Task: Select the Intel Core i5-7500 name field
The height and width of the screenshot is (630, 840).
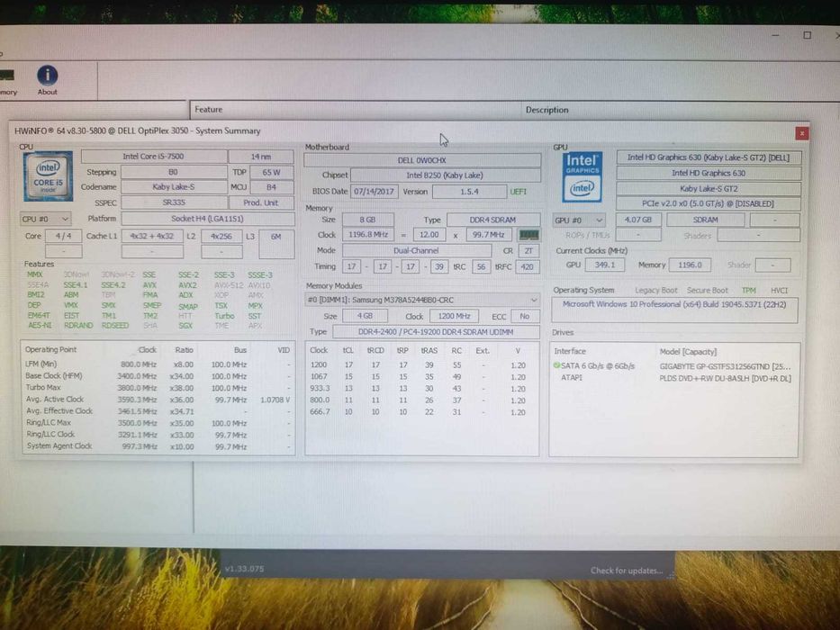Action: [153, 157]
